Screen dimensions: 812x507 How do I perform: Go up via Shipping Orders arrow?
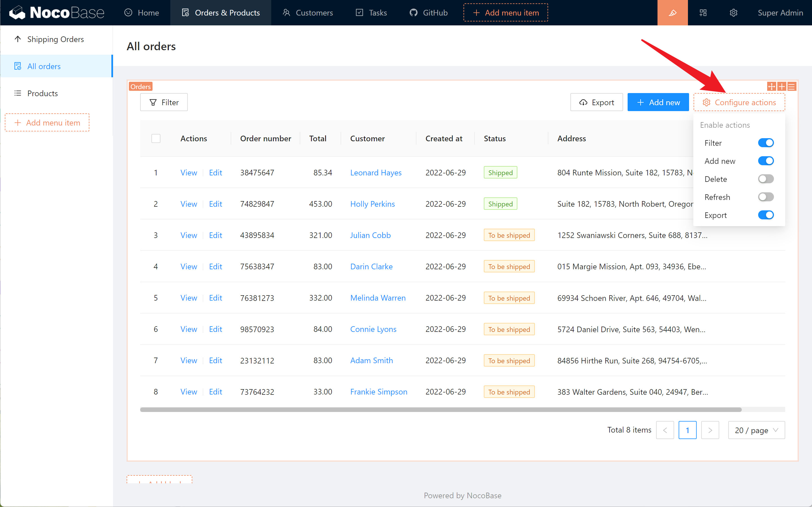point(18,39)
